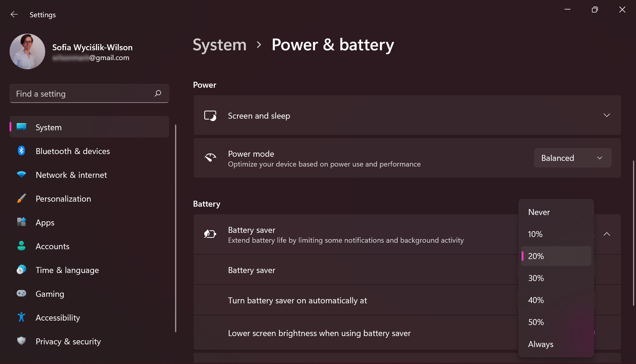Click the Power mode icon

[x=210, y=158]
